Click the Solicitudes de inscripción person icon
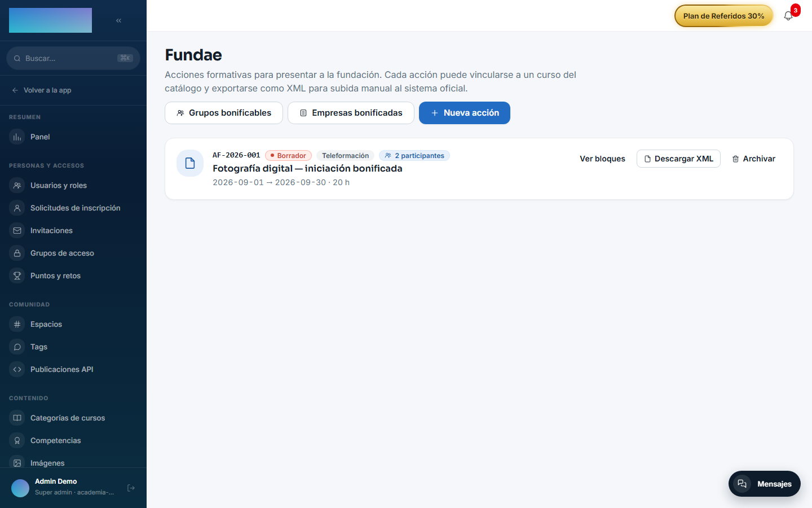The width and height of the screenshot is (812, 508). [x=17, y=208]
